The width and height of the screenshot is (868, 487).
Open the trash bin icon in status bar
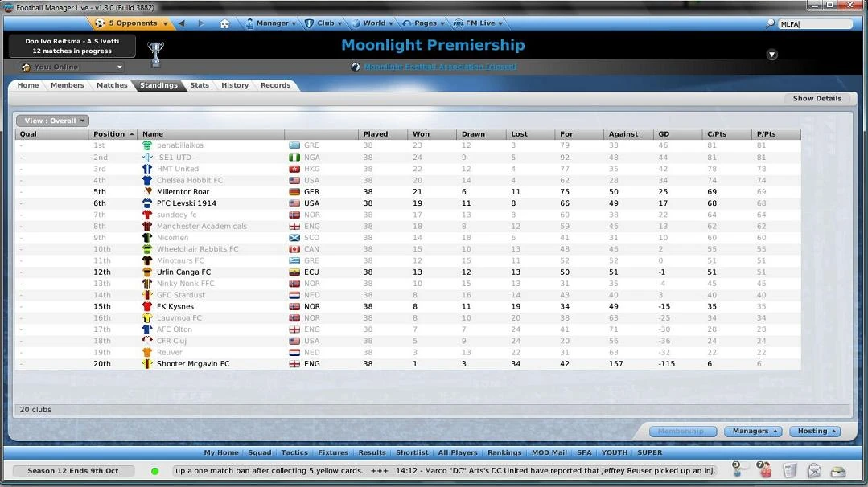791,471
